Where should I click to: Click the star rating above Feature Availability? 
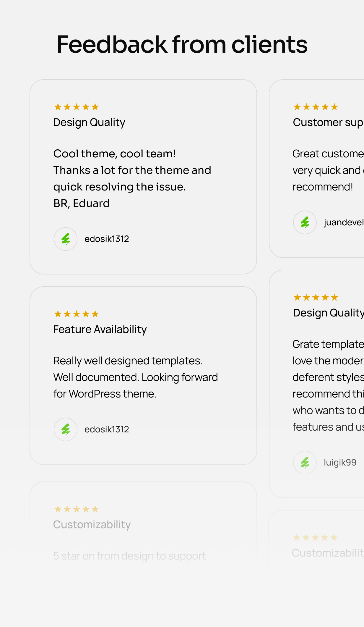pyautogui.click(x=77, y=314)
